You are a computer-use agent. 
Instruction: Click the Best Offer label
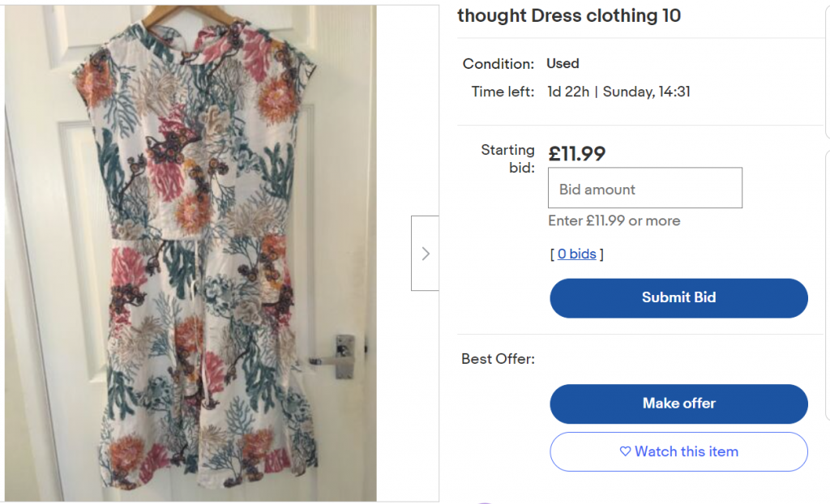[x=498, y=358]
